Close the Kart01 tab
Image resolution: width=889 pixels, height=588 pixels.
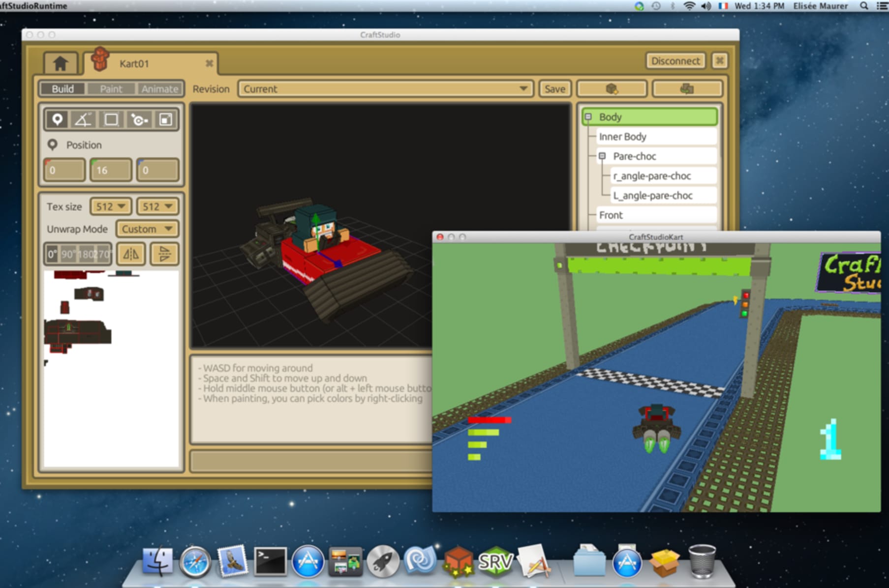209,63
